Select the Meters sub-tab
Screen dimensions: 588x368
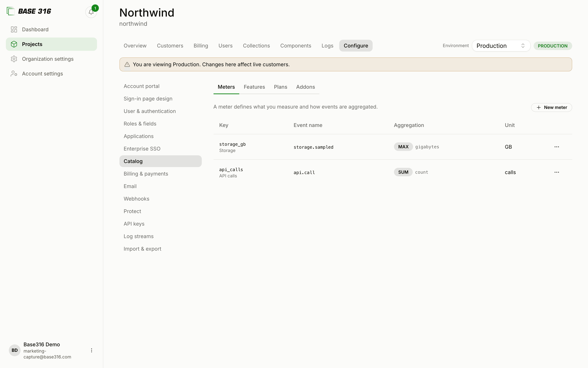tap(226, 87)
